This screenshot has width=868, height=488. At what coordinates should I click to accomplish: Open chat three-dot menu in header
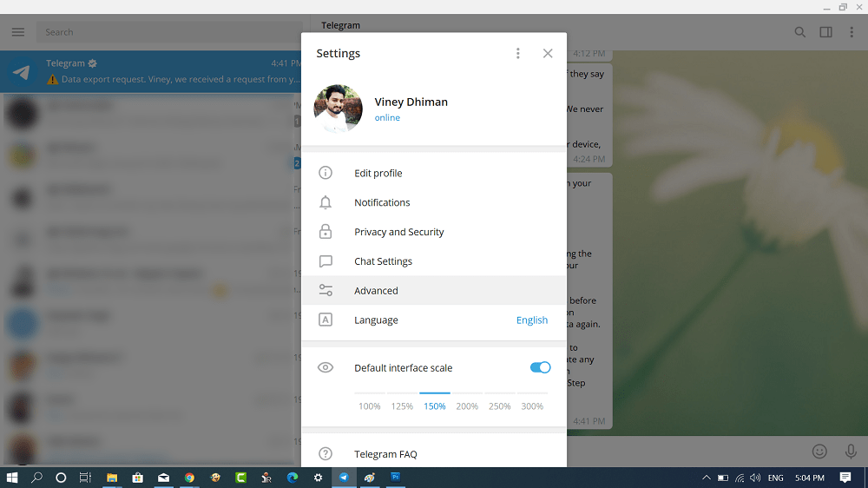(852, 32)
